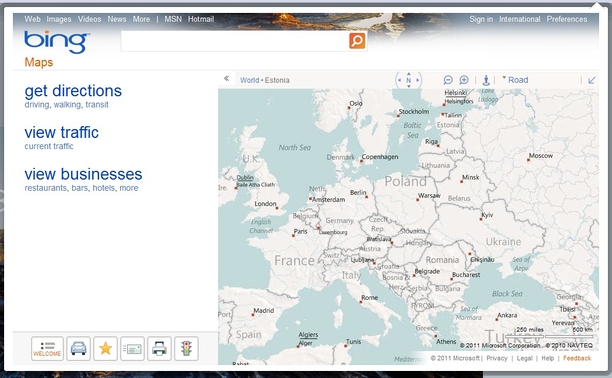
Task: Pan map south with compass down arrow
Action: point(409,86)
